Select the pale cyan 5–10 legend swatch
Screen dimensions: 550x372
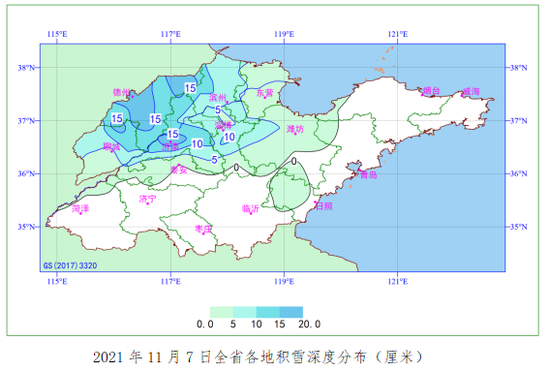pyautogui.click(x=244, y=312)
